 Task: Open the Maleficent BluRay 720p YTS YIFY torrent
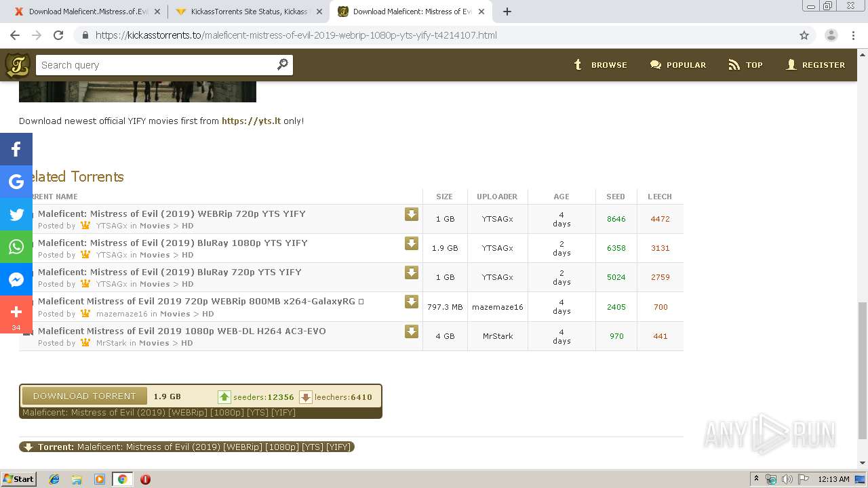tap(170, 272)
